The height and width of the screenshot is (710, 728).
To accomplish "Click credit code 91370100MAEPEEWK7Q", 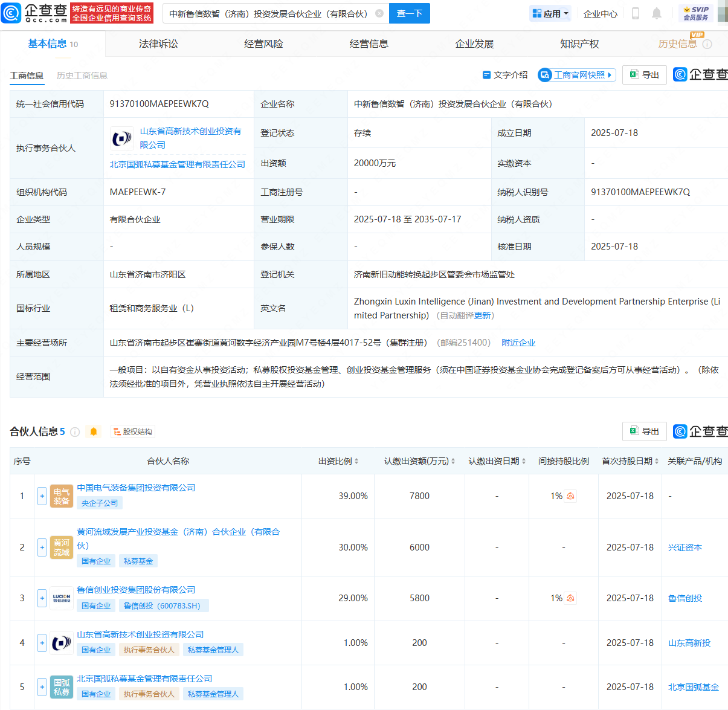I will click(x=159, y=104).
